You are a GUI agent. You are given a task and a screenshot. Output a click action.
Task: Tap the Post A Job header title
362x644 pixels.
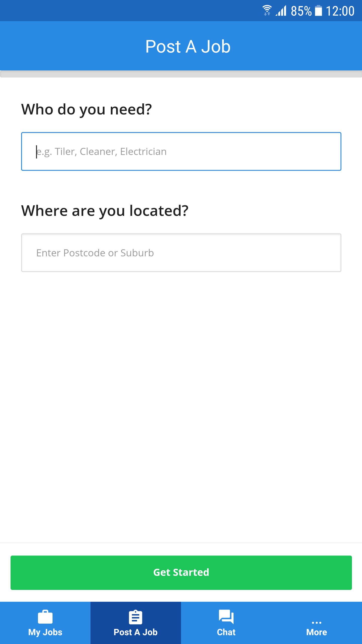click(x=187, y=46)
